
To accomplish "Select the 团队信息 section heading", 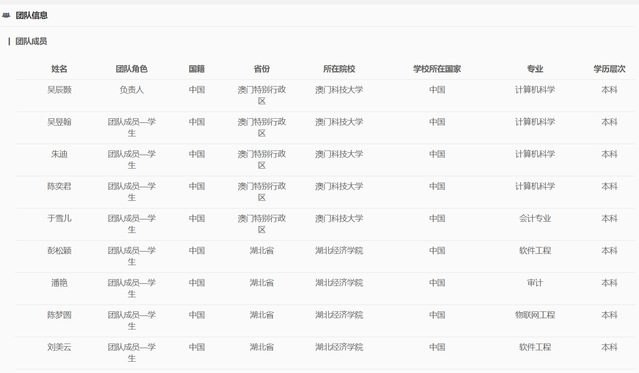I will tap(31, 15).
